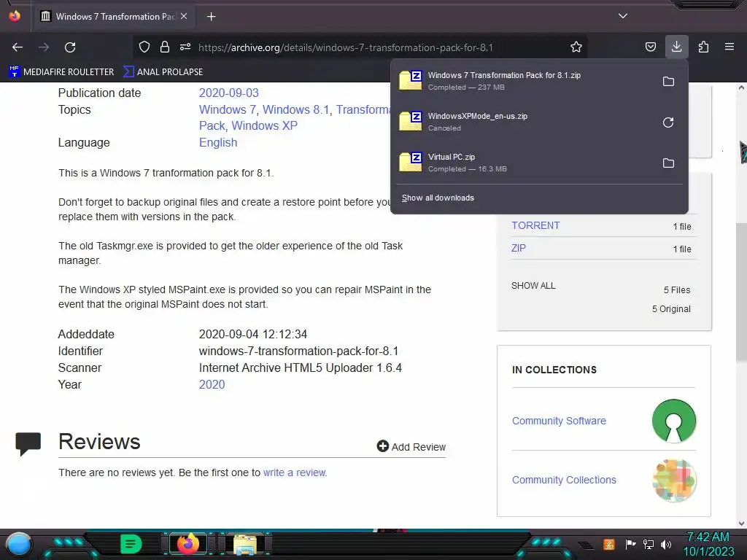Open the tracking protection shield icon

(x=144, y=47)
